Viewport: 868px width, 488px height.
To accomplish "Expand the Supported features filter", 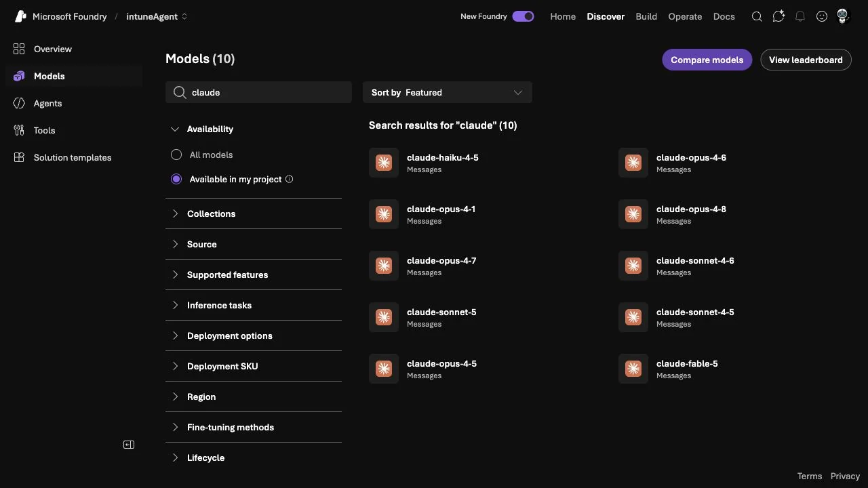I will 254,274.
